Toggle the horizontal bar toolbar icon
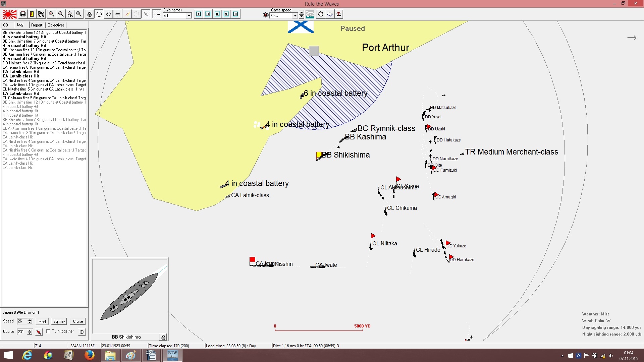 pyautogui.click(x=117, y=14)
